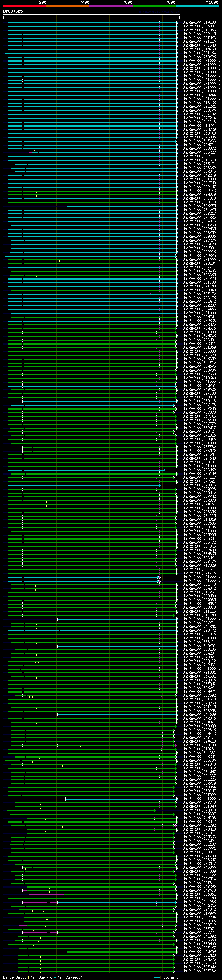This screenshot has height=980, width=222.
Task: Select the UniRef100_B2XYE5 hit label
Action: click(x=199, y=206)
